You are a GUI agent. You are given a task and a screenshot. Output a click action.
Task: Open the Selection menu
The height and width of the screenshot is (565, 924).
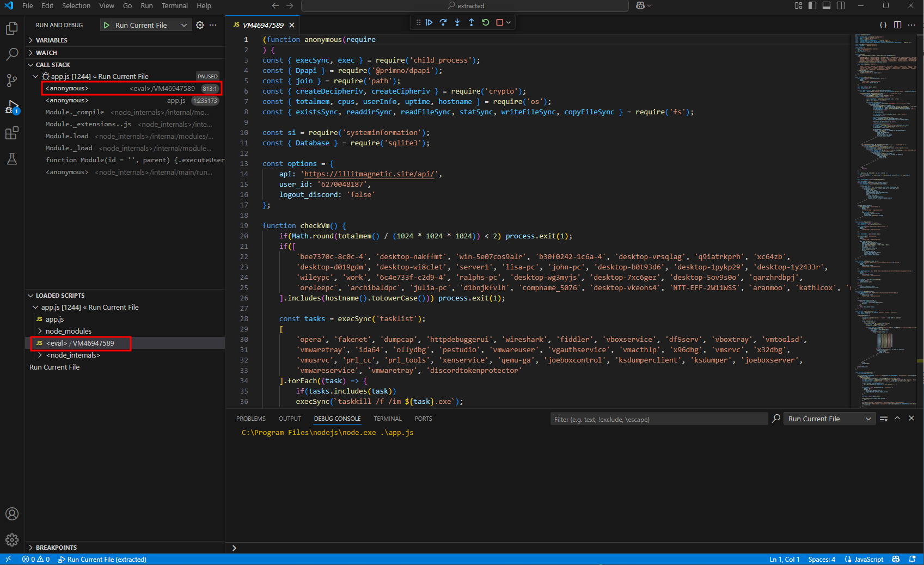[x=76, y=5]
